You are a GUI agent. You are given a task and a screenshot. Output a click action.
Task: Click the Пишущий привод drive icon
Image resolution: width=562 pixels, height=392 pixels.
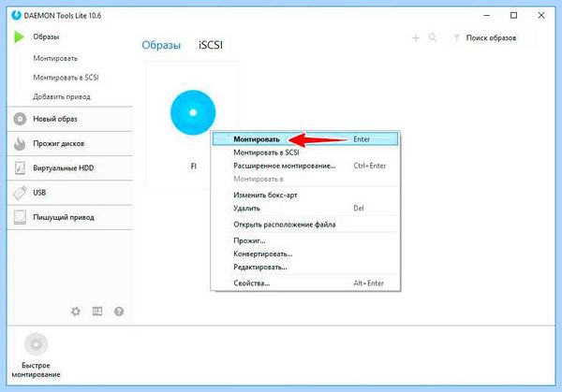tap(20, 217)
